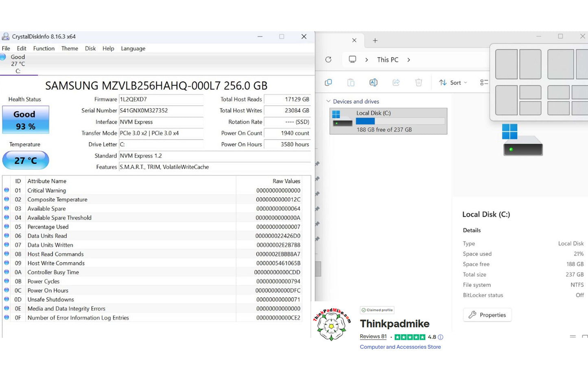Click the status dot of Power Cycles row
Image resolution: width=588 pixels, height=369 pixels.
point(7,281)
